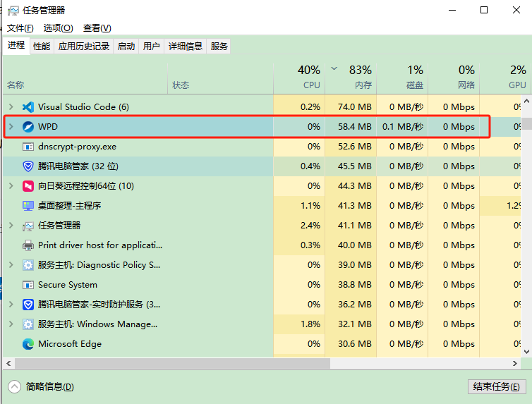Click the 30.6 MB memory cell
The image size is (532, 404).
point(351,344)
